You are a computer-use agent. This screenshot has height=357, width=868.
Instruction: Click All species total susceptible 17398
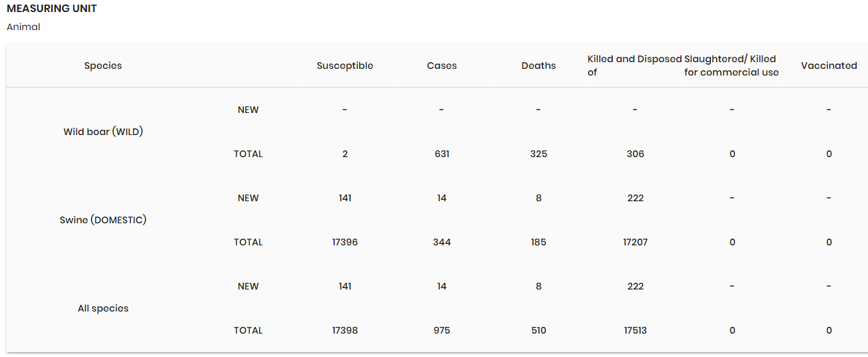[345, 330]
